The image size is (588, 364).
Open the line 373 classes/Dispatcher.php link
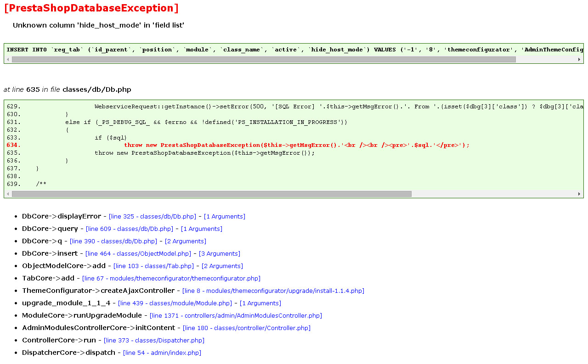click(154, 340)
